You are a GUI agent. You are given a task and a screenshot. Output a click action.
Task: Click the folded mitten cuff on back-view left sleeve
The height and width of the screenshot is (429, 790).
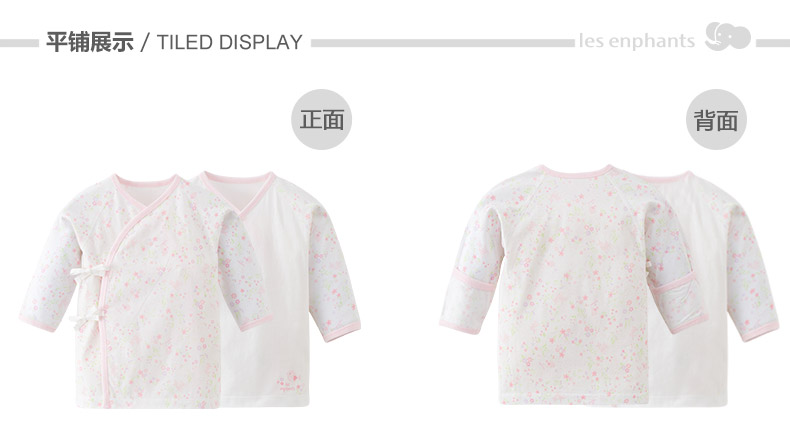pos(474,285)
